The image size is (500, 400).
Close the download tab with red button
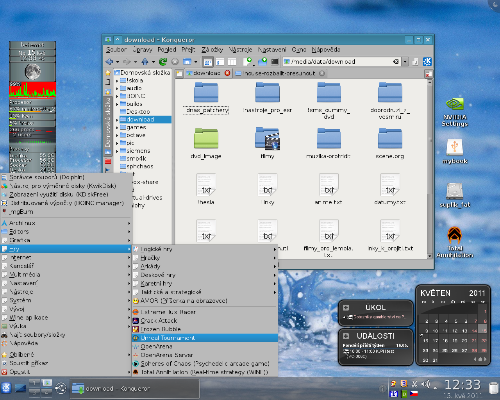(227, 73)
